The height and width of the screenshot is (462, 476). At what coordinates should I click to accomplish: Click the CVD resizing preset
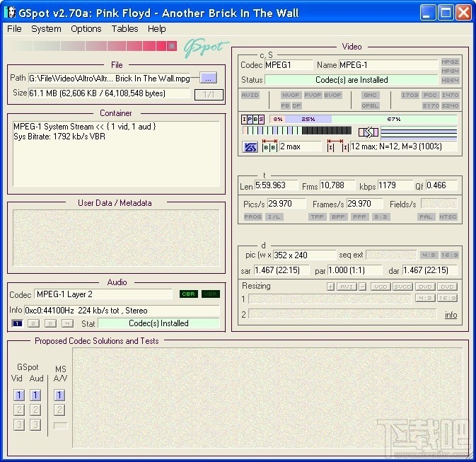coord(447,287)
